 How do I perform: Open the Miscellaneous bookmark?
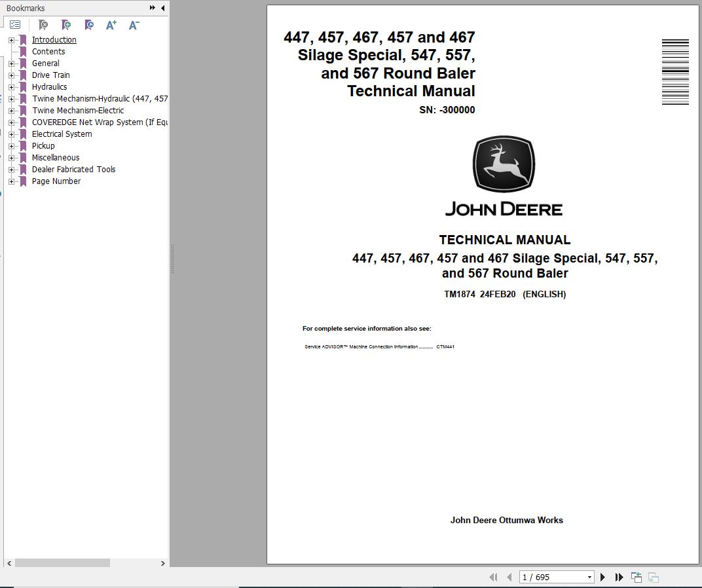(56, 158)
